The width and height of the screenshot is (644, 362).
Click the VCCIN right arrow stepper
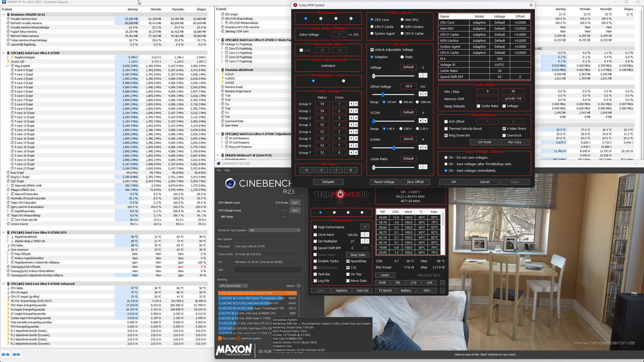coord(426,121)
